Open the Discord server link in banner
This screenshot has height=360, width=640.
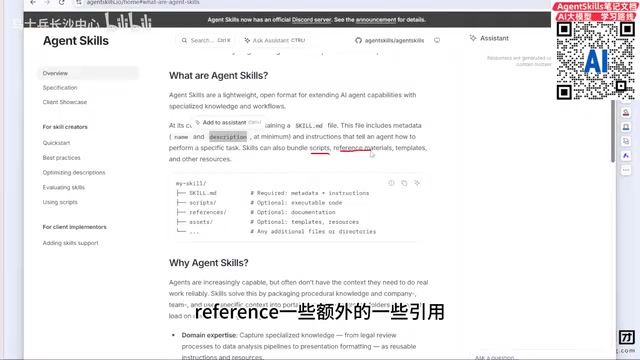(311, 20)
